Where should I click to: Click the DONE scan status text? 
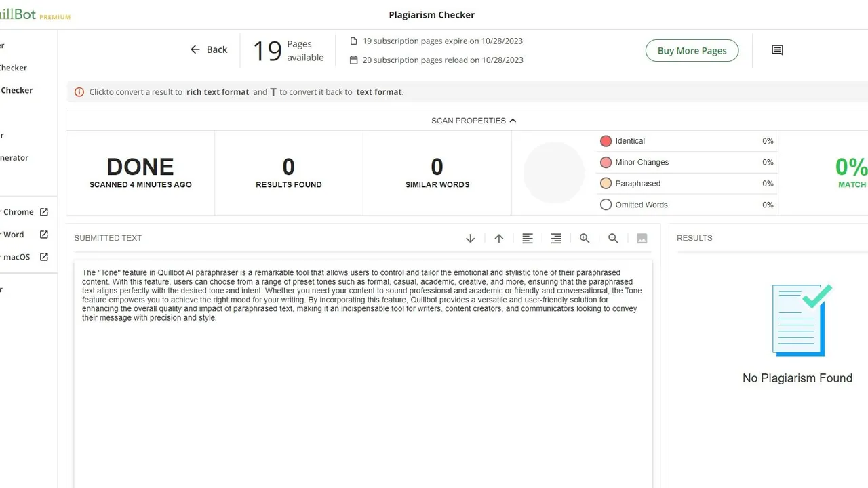tap(140, 167)
